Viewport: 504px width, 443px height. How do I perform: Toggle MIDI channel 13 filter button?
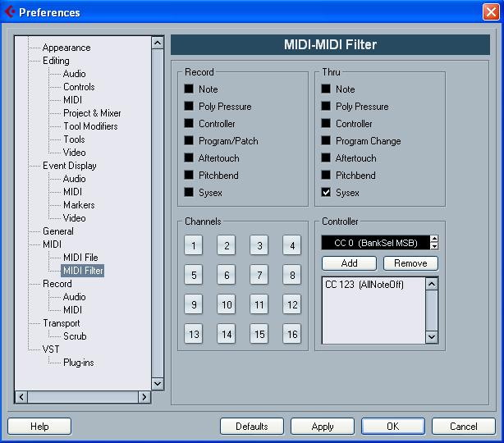[x=194, y=334]
